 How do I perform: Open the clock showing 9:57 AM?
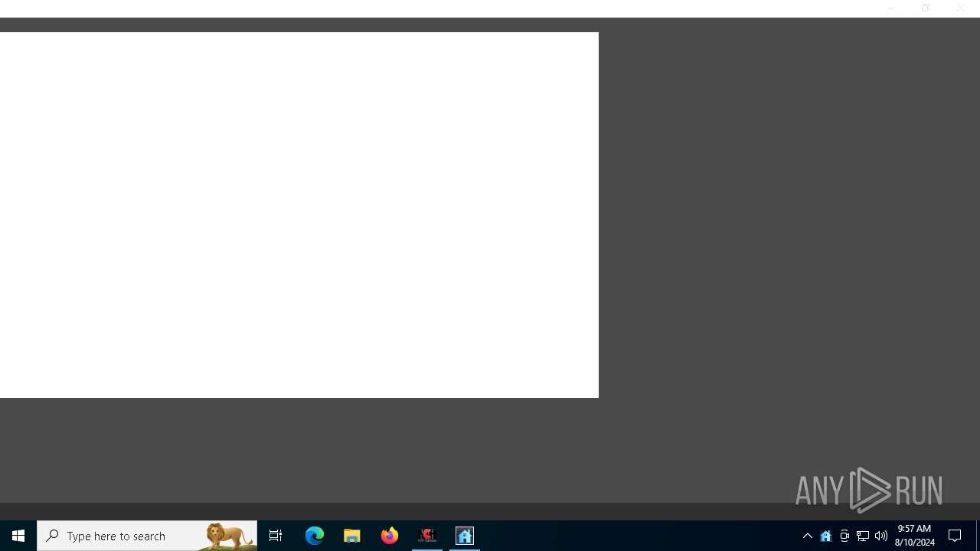tap(914, 536)
